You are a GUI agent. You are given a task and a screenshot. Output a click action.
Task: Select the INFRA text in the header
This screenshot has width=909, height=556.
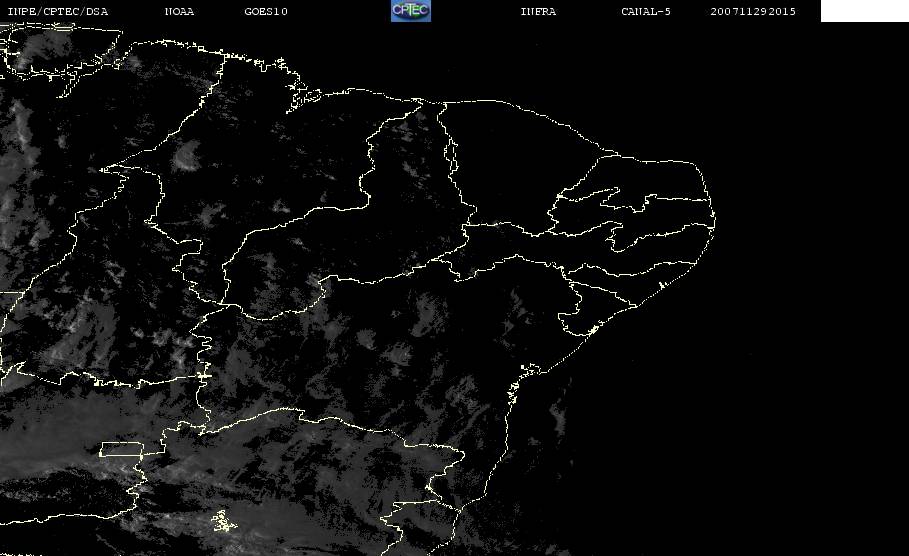pyautogui.click(x=538, y=12)
